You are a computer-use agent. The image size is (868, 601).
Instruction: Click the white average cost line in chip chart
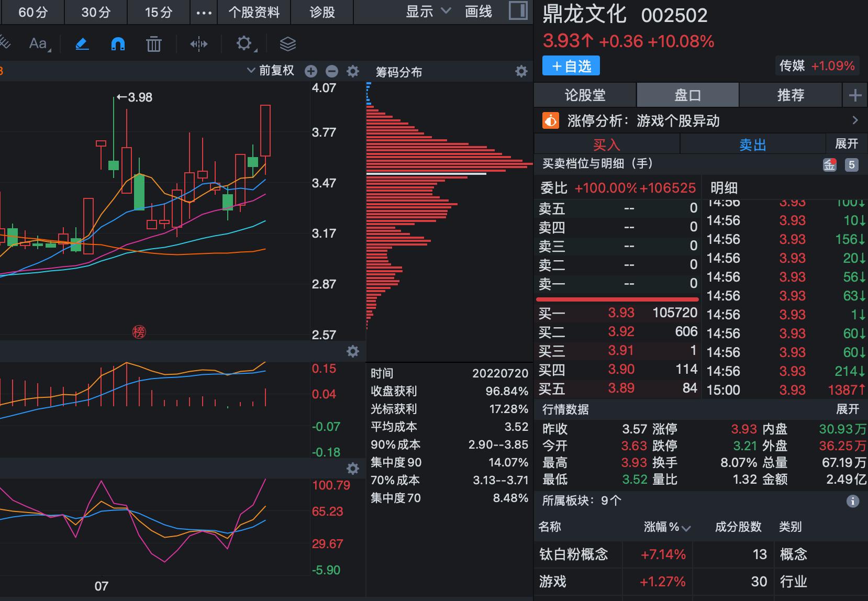[426, 174]
